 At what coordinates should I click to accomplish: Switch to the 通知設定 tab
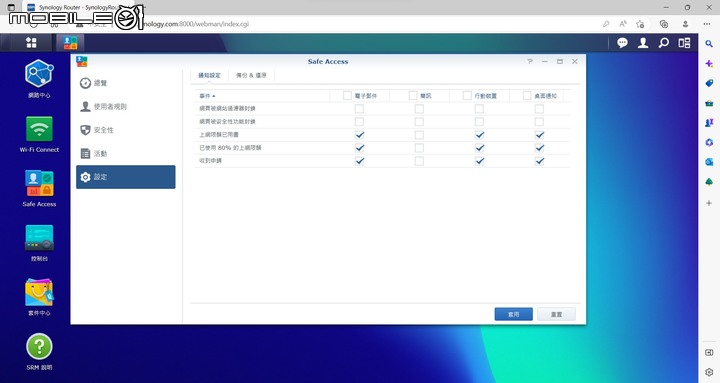209,75
